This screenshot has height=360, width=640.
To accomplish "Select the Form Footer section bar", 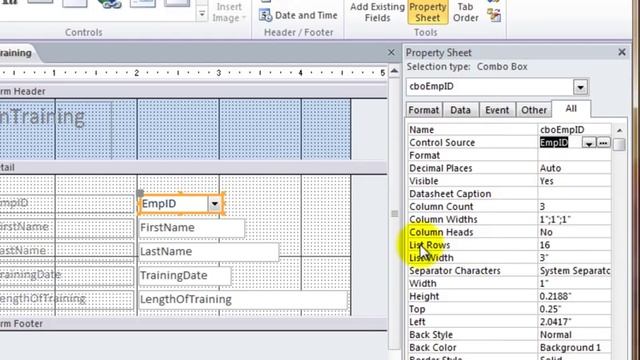I will click(x=193, y=324).
